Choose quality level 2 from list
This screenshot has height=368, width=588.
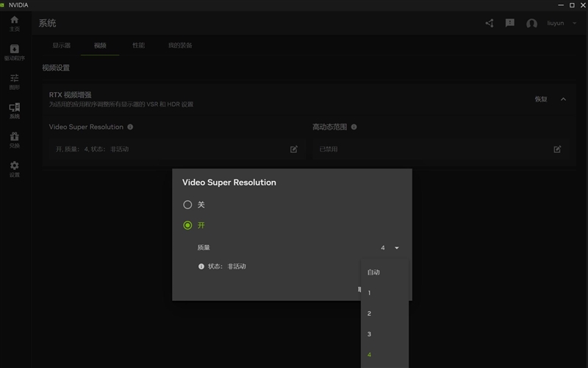click(370, 314)
